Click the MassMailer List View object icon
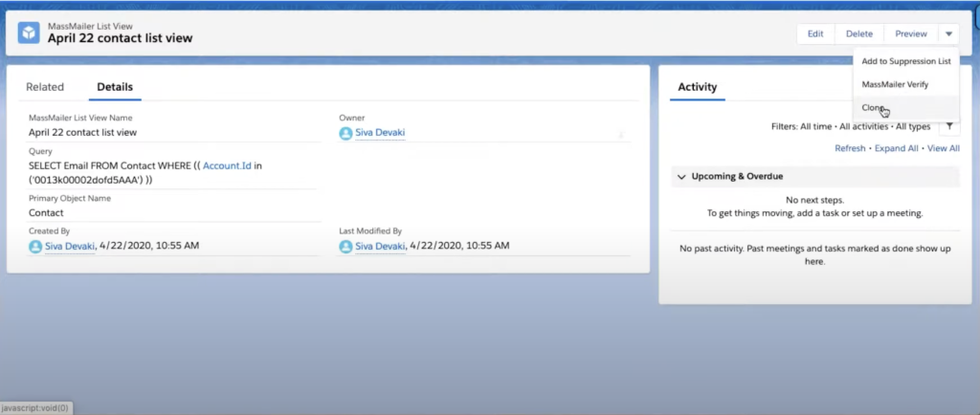The width and height of the screenshot is (980, 415). (x=29, y=33)
